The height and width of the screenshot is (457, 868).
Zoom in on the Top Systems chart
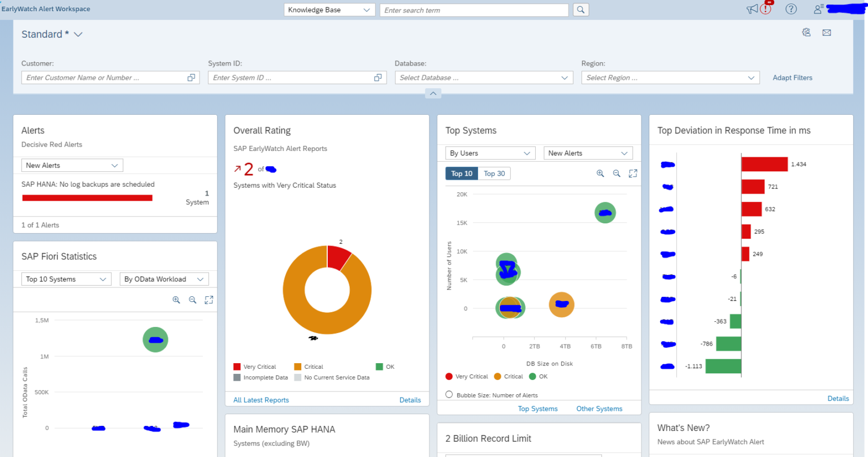[600, 174]
